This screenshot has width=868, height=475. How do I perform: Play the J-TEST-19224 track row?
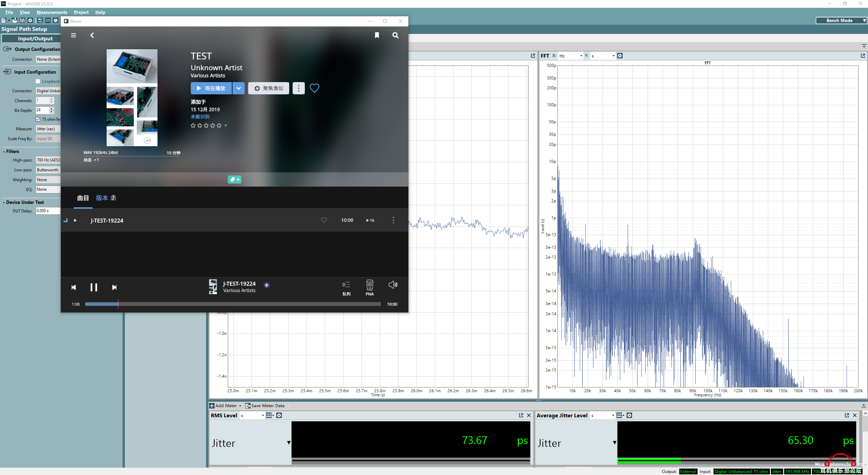click(75, 221)
